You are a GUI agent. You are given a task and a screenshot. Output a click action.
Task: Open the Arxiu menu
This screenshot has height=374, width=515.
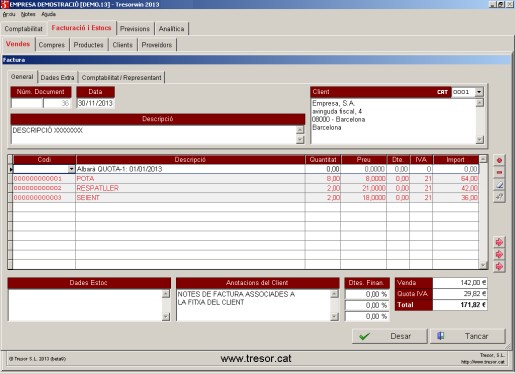coord(9,14)
